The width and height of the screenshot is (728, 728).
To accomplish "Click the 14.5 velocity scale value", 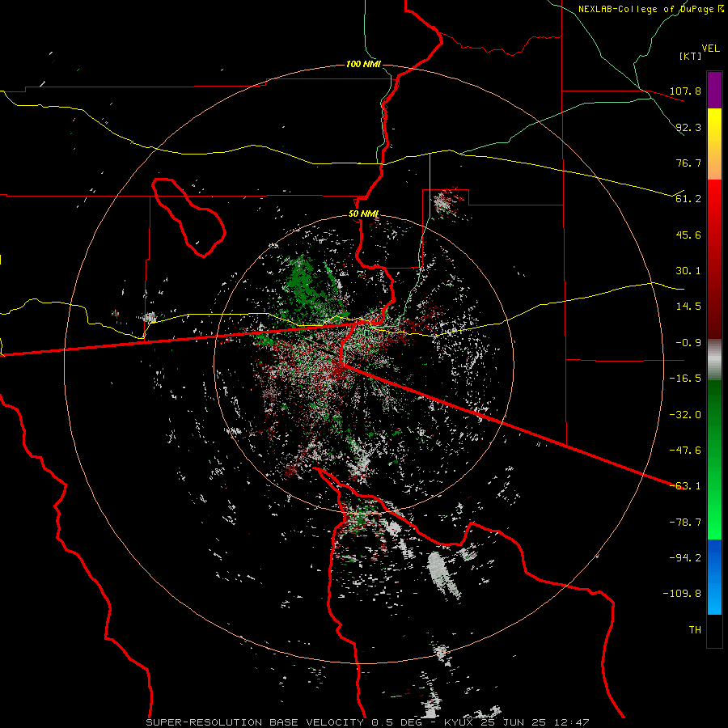I will 688,307.
